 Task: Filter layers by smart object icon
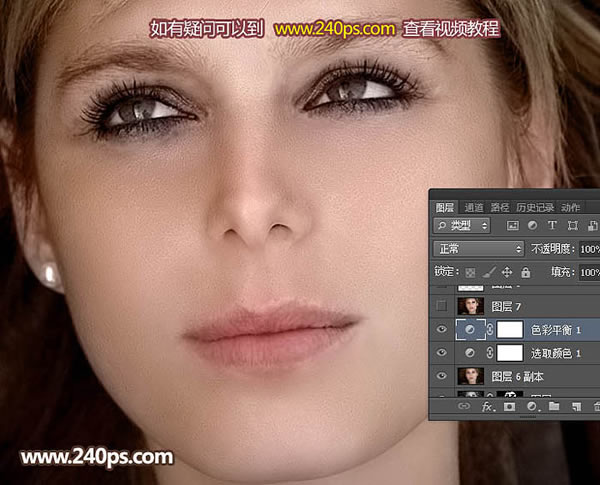point(593,225)
